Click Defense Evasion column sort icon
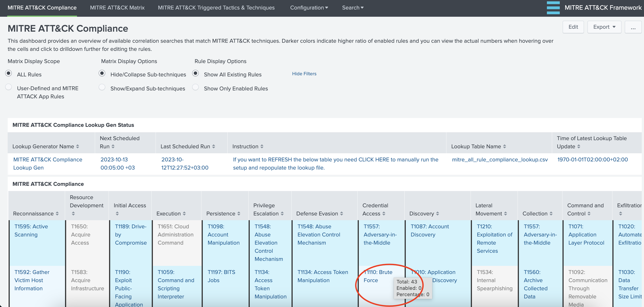 341,214
